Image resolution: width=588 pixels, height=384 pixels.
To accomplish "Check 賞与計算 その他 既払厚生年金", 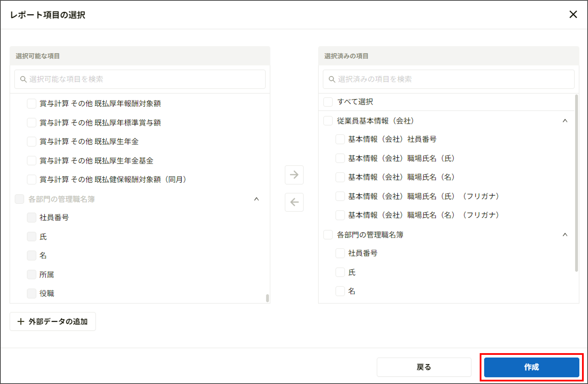I will (31, 141).
